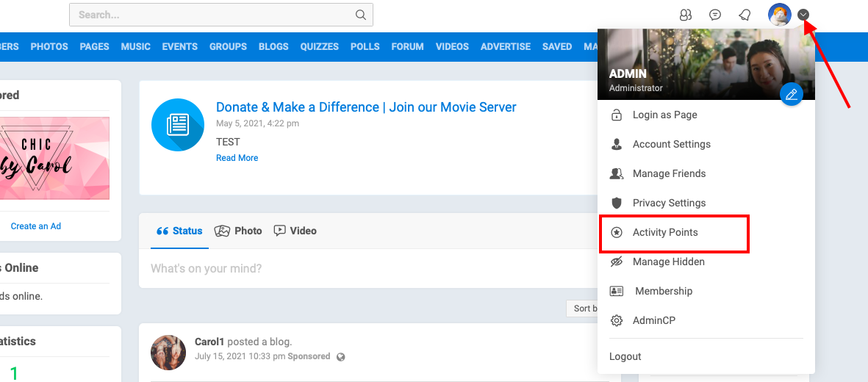Image resolution: width=868 pixels, height=382 pixels.
Task: Click the crossed eye icon beside Manage Hidden
Action: click(x=616, y=262)
